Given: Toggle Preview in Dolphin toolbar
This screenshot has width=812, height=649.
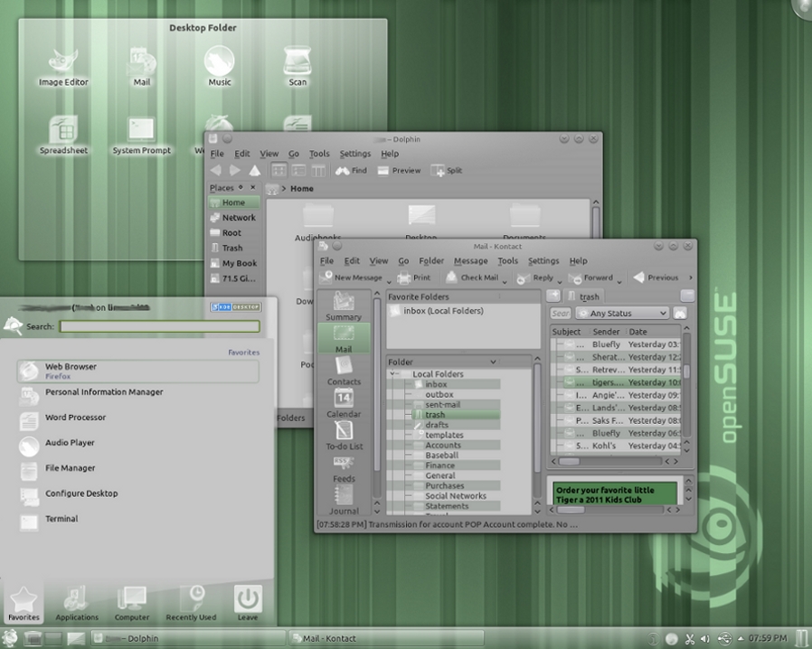Looking at the screenshot, I should pyautogui.click(x=399, y=170).
